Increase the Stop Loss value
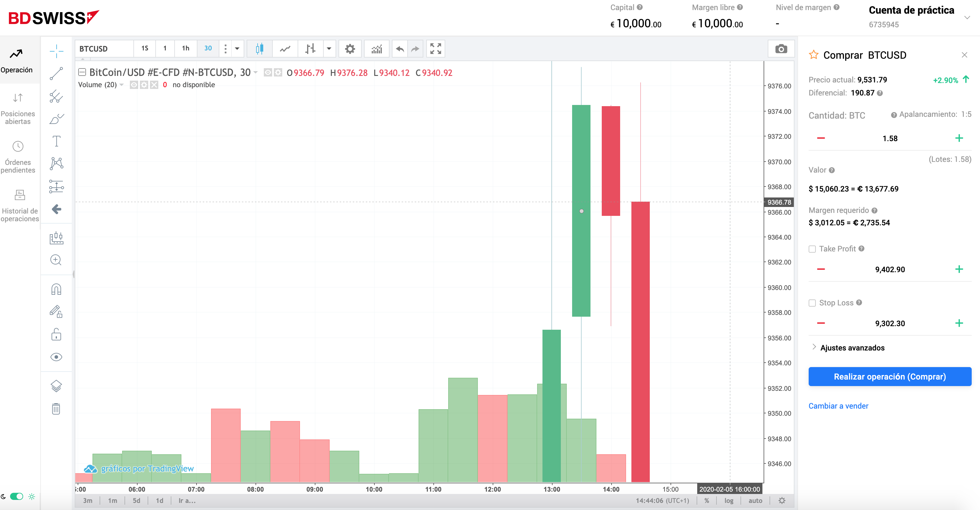 (959, 323)
